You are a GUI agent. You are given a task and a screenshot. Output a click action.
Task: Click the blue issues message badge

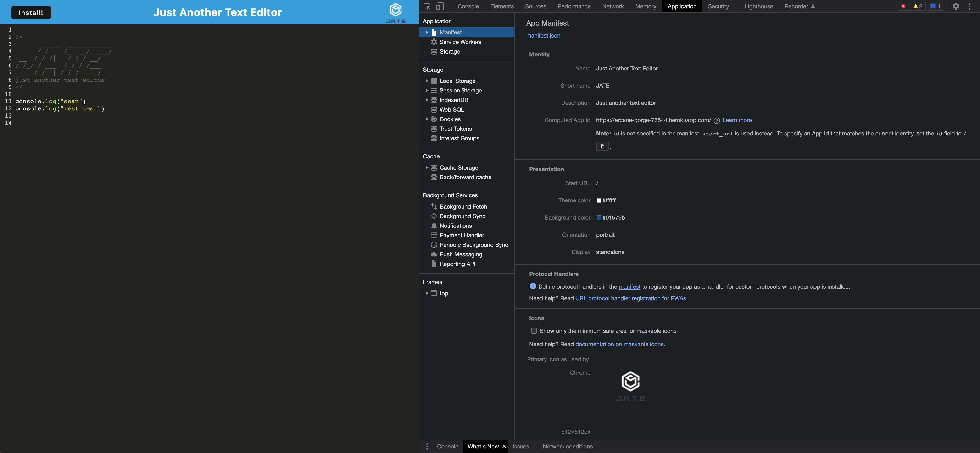pos(935,6)
